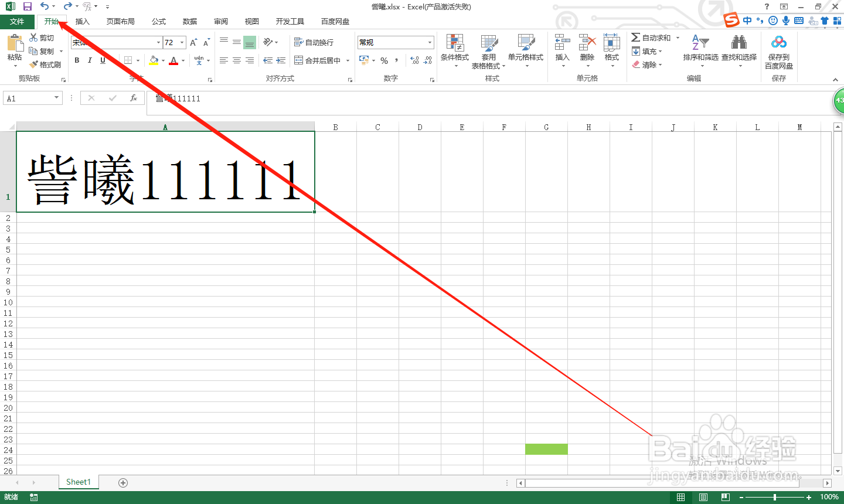Expand AutoSum (自动求和) dropdown arrow
The height and width of the screenshot is (504, 844).
click(678, 38)
